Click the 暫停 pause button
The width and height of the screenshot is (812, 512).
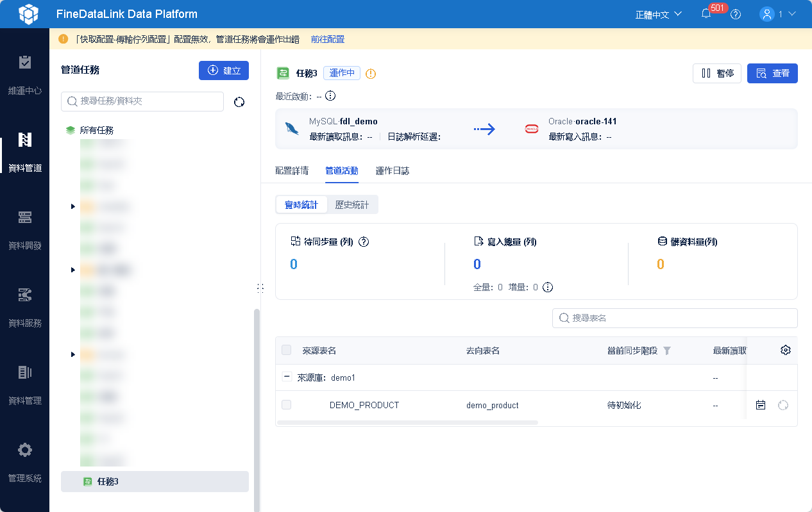(x=717, y=73)
